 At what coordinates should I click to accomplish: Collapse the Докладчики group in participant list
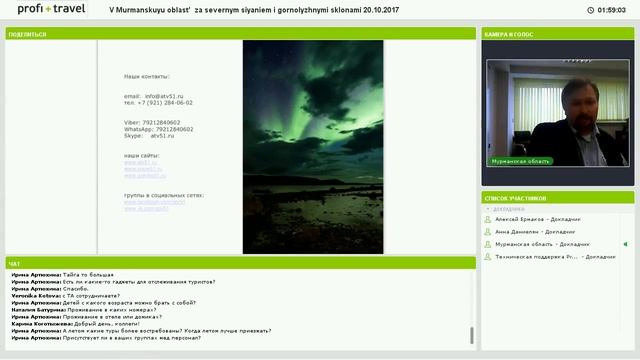click(x=488, y=209)
